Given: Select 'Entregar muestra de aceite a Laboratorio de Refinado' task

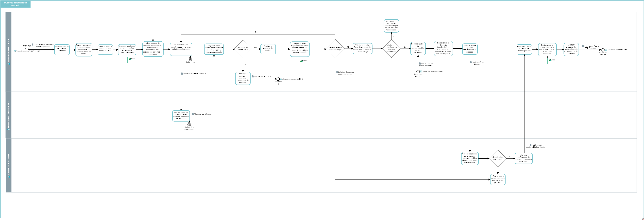Looking at the screenshot, I should pyautogui.click(x=243, y=78).
